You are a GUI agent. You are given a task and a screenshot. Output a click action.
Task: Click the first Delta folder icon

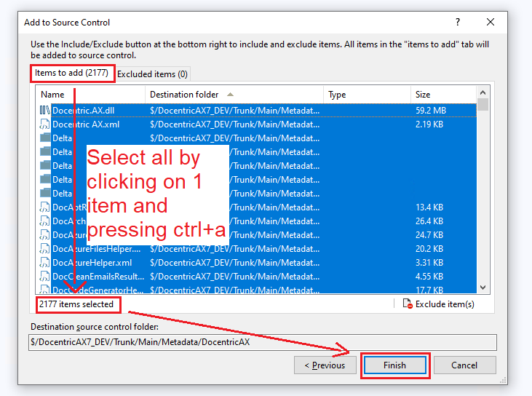point(45,138)
